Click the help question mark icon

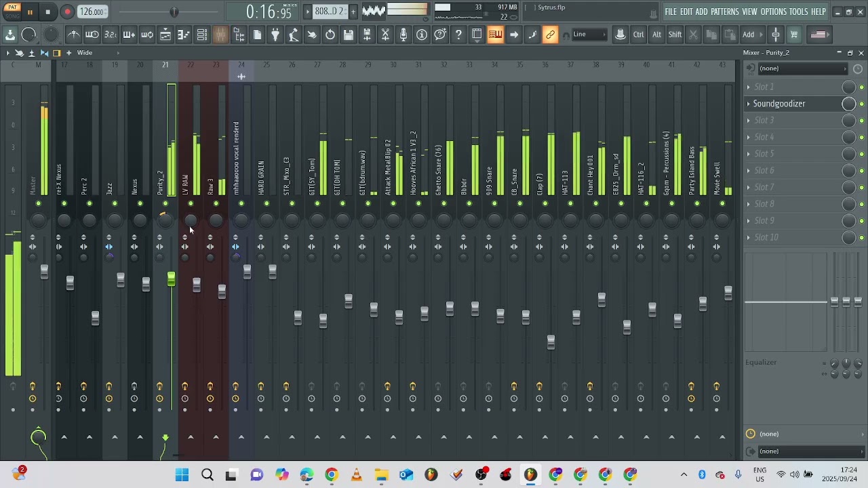pos(458,35)
